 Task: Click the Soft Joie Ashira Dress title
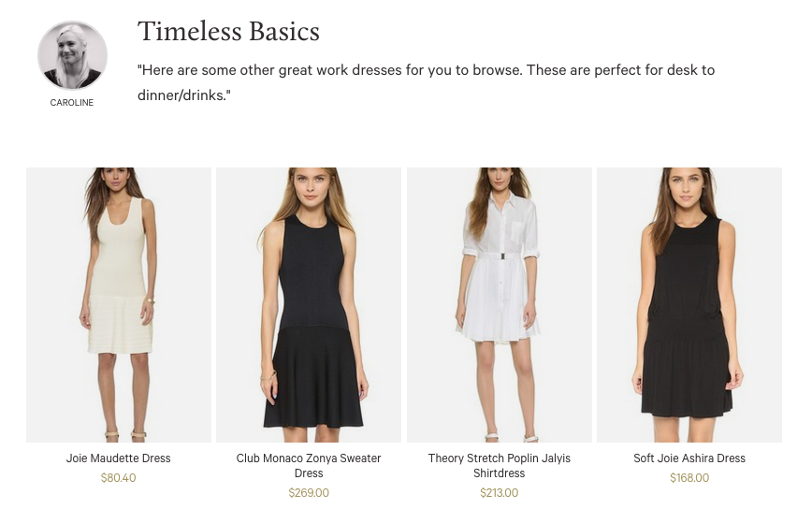tap(689, 458)
